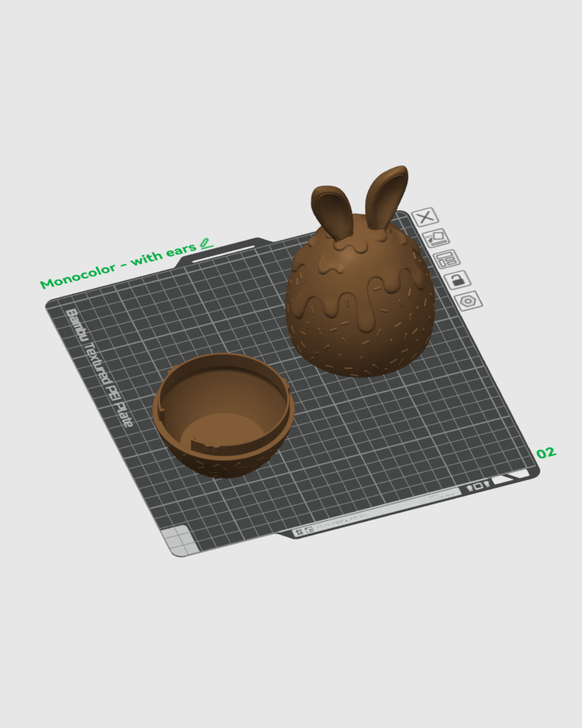Click the QR code icon on plate edge
Screen dimensions: 582x728
pos(303,532)
